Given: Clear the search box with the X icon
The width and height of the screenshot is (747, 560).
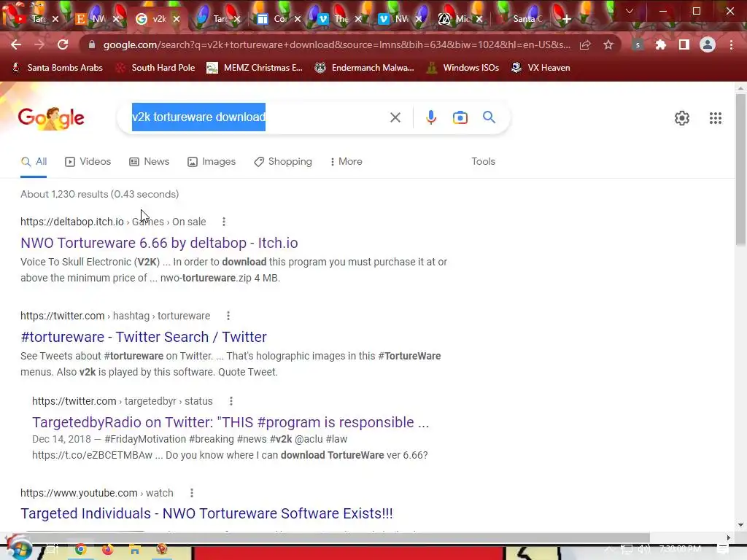Looking at the screenshot, I should 395,117.
